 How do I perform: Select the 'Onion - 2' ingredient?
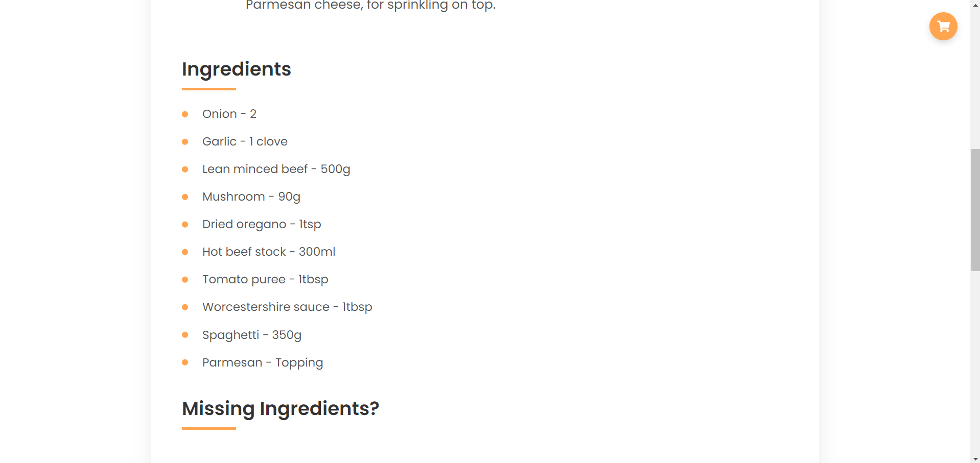tap(229, 114)
